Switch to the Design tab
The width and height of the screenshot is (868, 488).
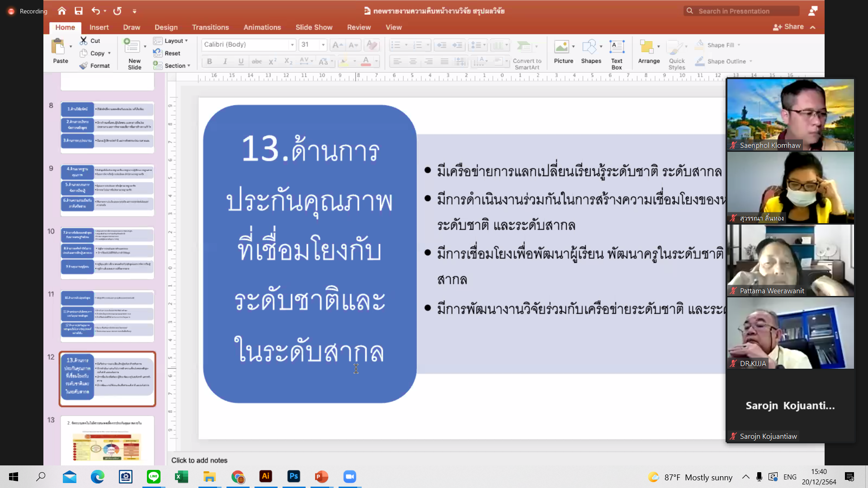166,27
